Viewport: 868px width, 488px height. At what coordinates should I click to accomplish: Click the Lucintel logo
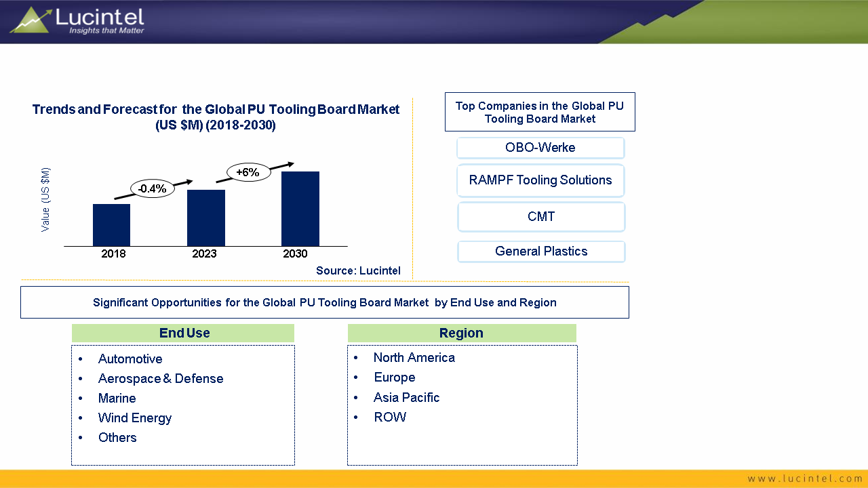point(77,20)
